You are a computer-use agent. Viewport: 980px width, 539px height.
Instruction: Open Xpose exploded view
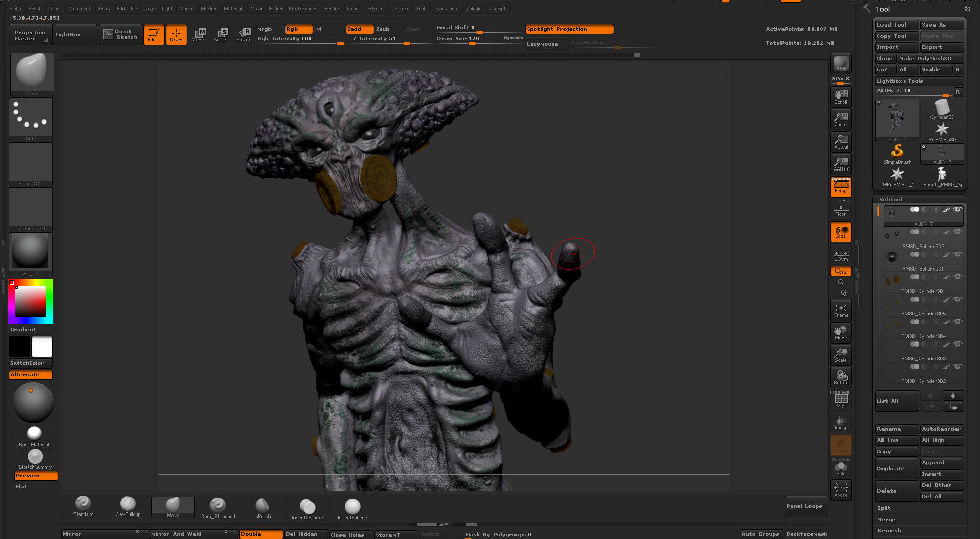841,490
